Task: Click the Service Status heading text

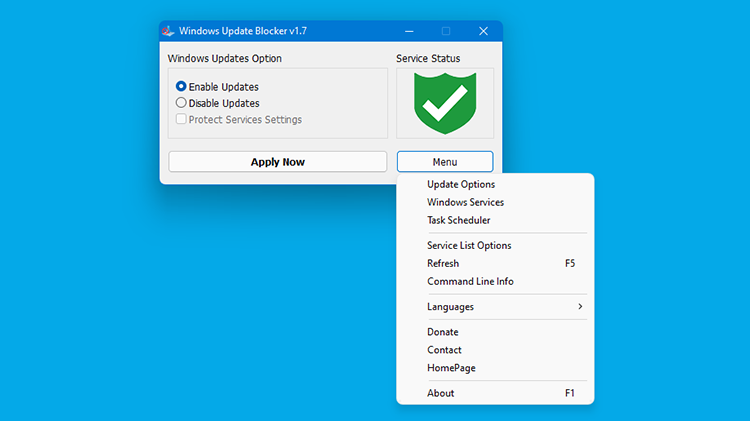Action: click(428, 58)
